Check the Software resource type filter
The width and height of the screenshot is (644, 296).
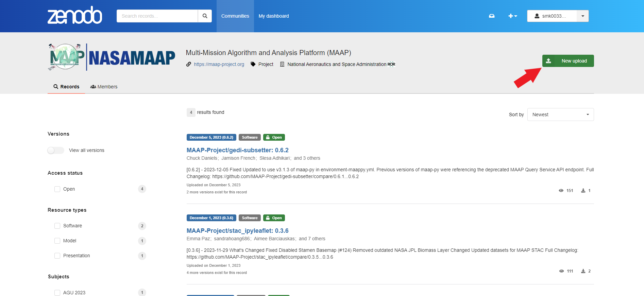pyautogui.click(x=57, y=226)
